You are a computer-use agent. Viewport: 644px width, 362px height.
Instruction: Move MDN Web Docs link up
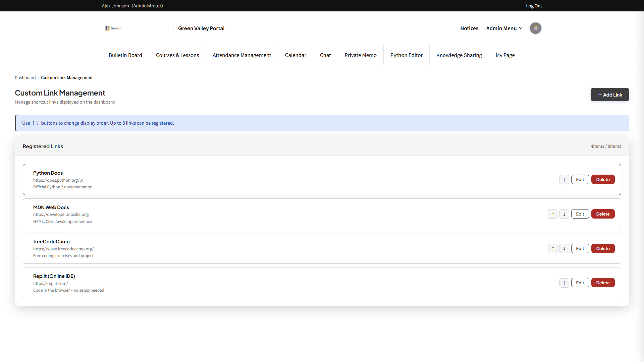tap(553, 214)
